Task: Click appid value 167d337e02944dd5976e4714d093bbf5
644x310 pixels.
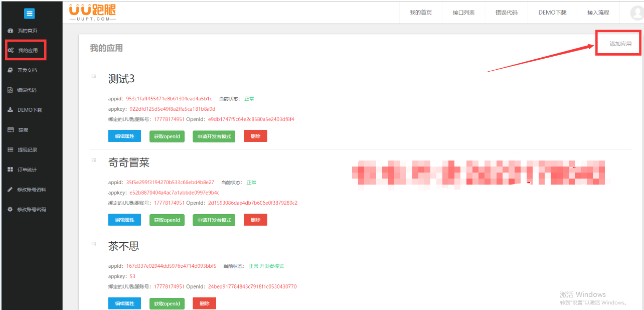Action: click(171, 266)
